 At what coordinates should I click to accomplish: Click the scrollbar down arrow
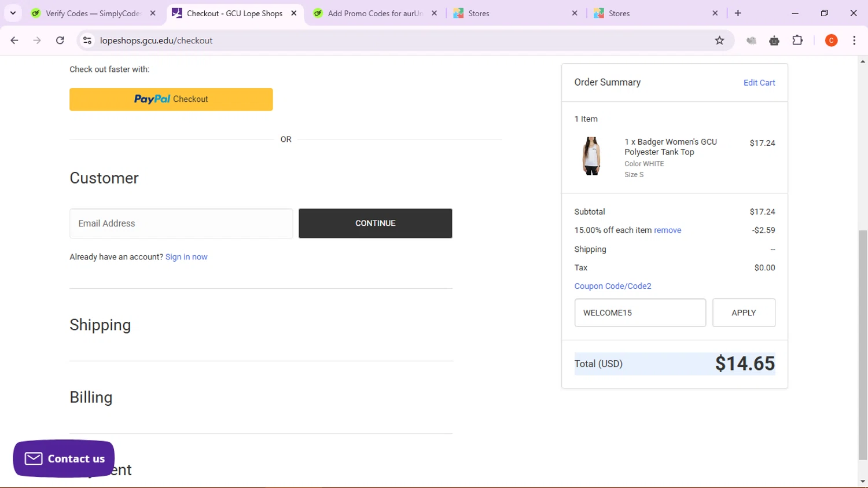point(863,482)
